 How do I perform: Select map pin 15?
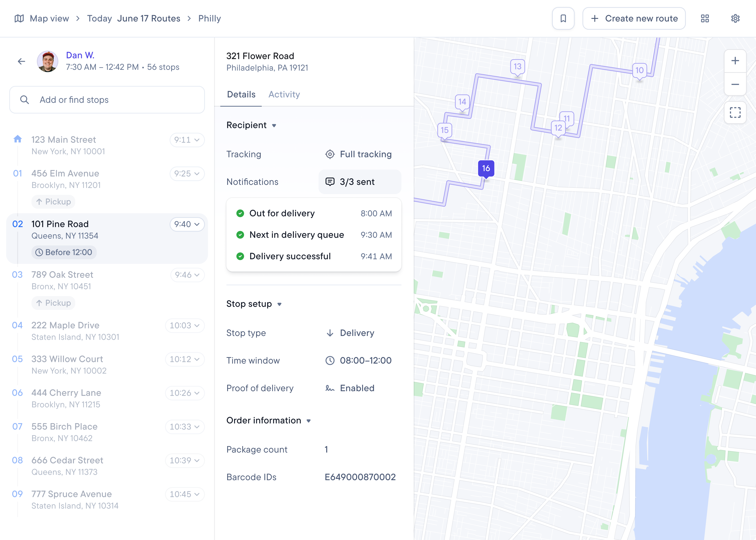point(445,131)
